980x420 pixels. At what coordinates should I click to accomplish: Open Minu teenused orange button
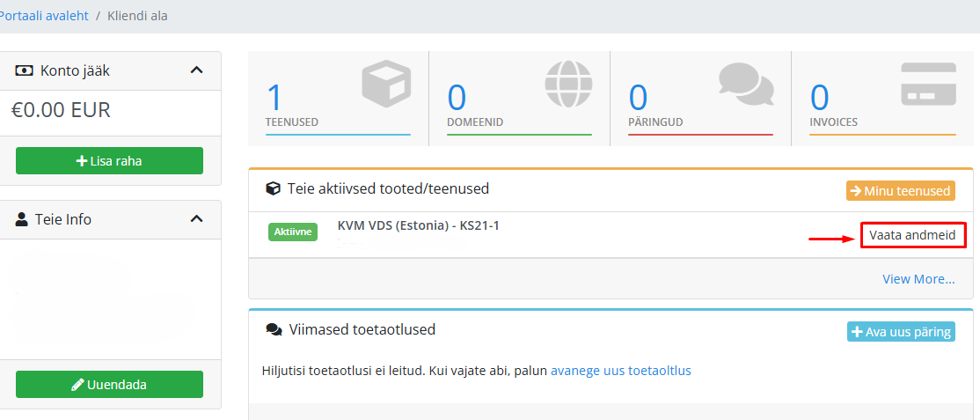(x=901, y=191)
